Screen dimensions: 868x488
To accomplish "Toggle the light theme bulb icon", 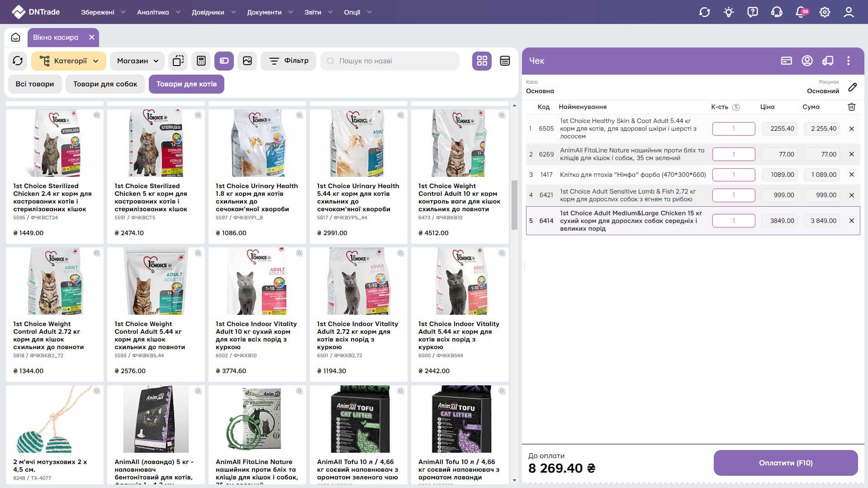I will click(x=728, y=12).
